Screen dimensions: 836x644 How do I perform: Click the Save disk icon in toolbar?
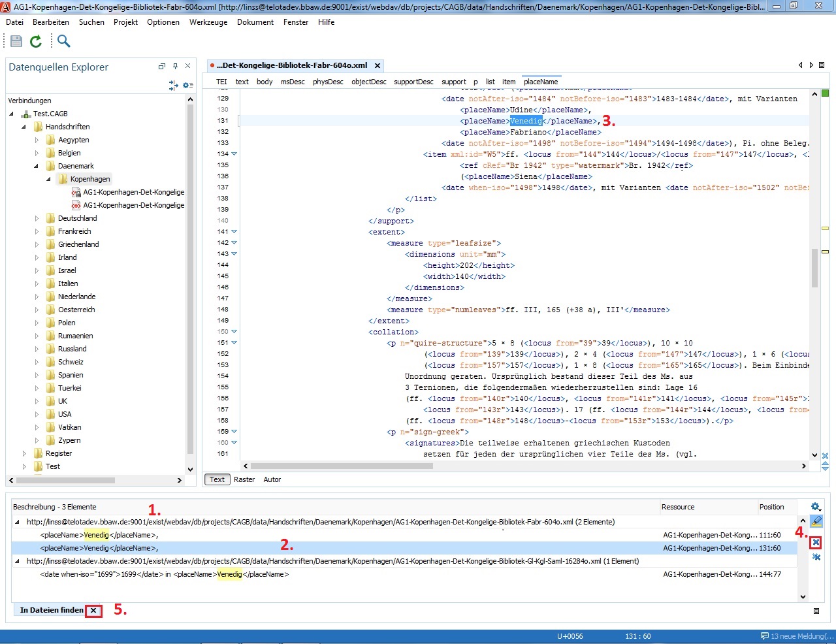[x=16, y=41]
